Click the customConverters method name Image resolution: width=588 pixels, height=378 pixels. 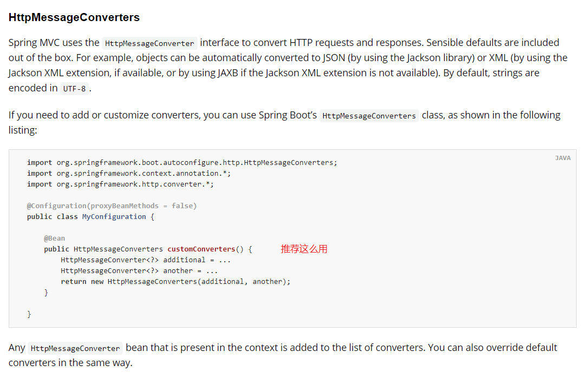point(201,249)
